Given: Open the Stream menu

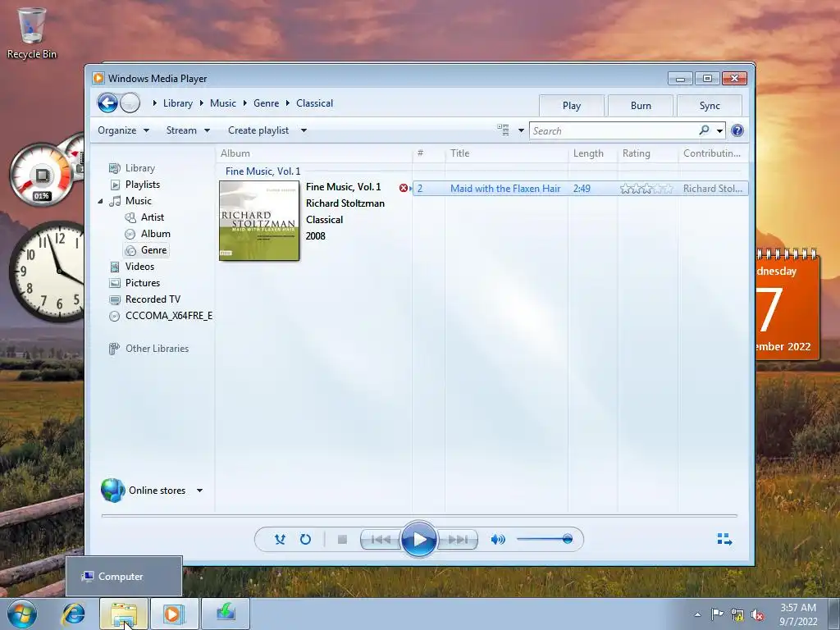Looking at the screenshot, I should 188,130.
